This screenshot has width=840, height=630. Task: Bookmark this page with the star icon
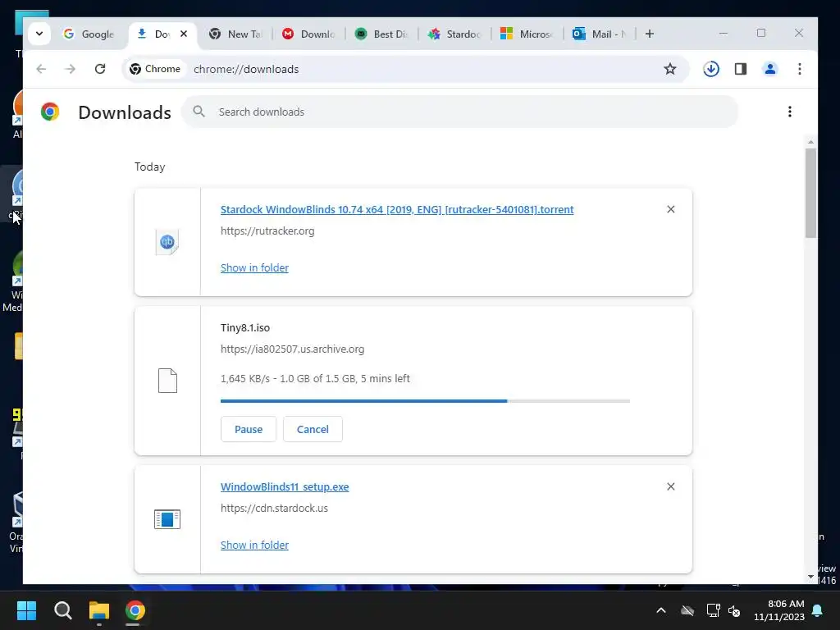(669, 69)
